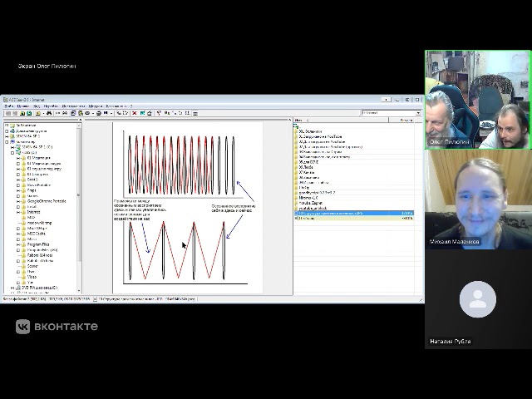
Task: Click the VK logo next to вконтакте
Action: click(x=22, y=327)
